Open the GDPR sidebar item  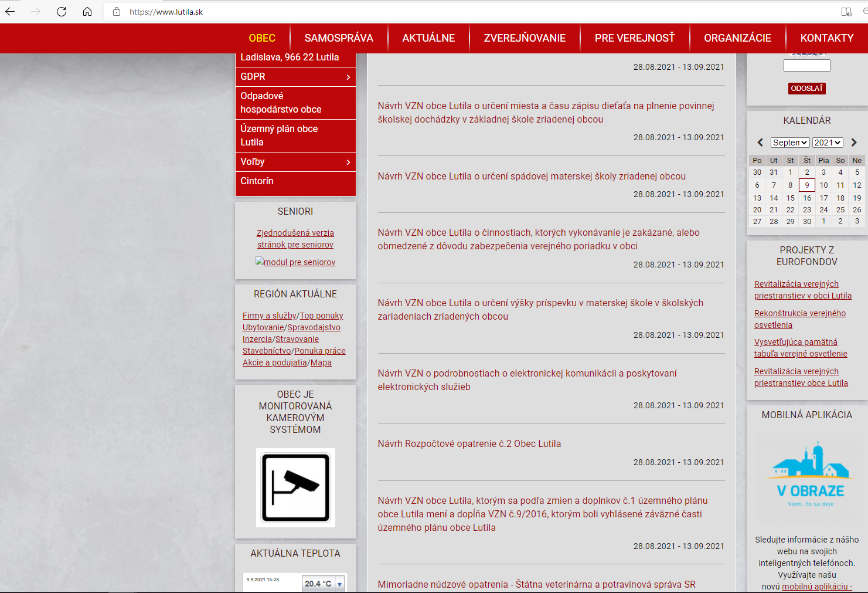tap(295, 77)
